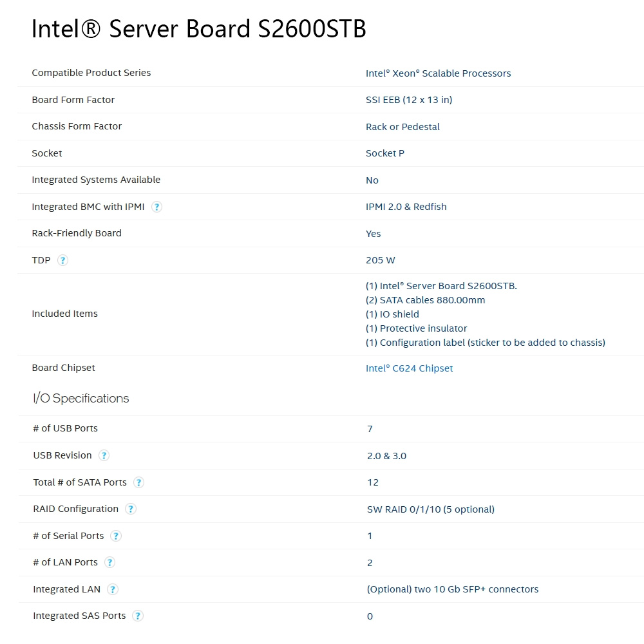Click the Total # of SATA Ports label
Viewport: 644px width, 644px height.
point(80,482)
